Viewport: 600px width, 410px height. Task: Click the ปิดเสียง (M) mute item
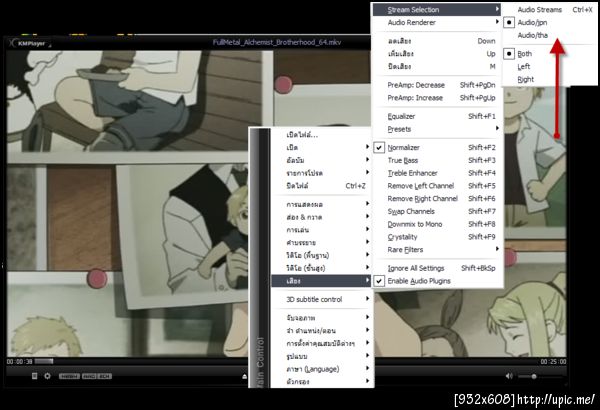(437, 67)
